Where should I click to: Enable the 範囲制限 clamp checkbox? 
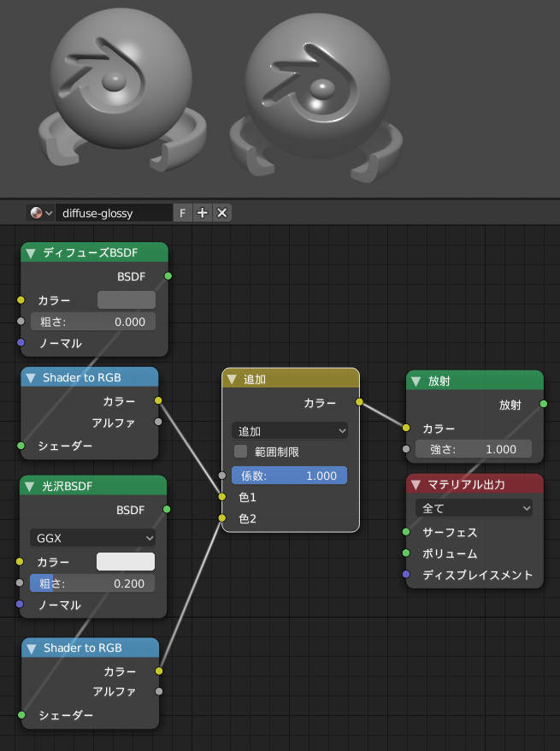(240, 451)
